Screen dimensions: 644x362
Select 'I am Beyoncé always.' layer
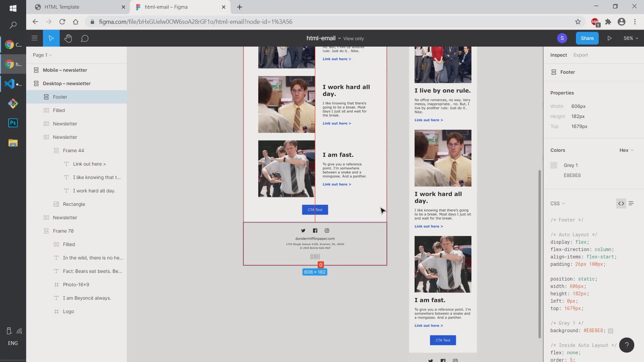(x=76, y=298)
